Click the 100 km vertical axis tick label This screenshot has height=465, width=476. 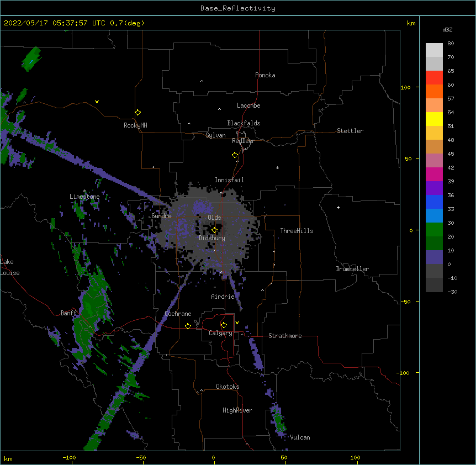[x=405, y=87]
